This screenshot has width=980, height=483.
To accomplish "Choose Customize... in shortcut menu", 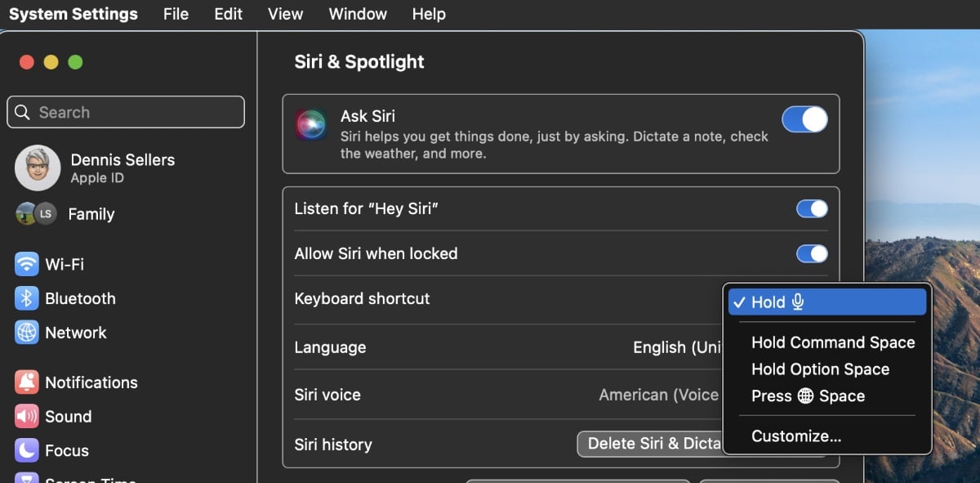I will (x=795, y=436).
